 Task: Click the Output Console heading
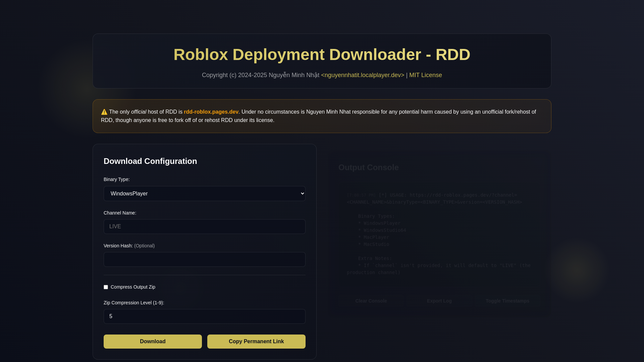tap(368, 167)
